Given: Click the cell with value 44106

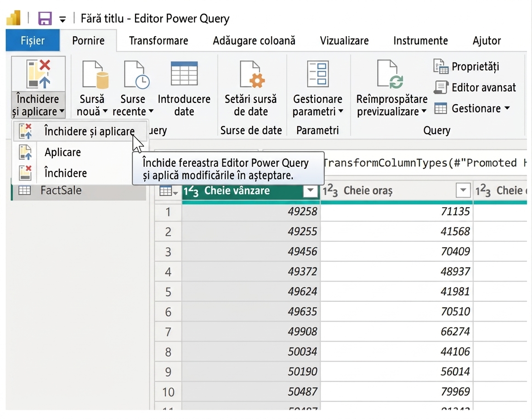Looking at the screenshot, I should (396, 352).
